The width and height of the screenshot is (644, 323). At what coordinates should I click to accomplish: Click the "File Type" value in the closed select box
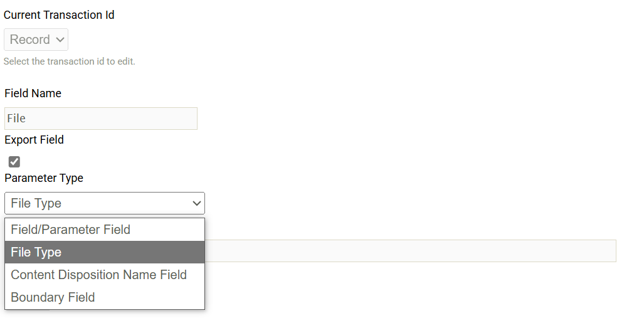36,203
